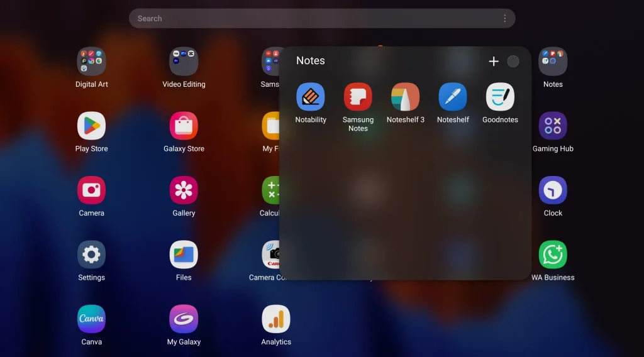
Task: Launch Samsung Notes from the folder
Action: [x=358, y=97]
